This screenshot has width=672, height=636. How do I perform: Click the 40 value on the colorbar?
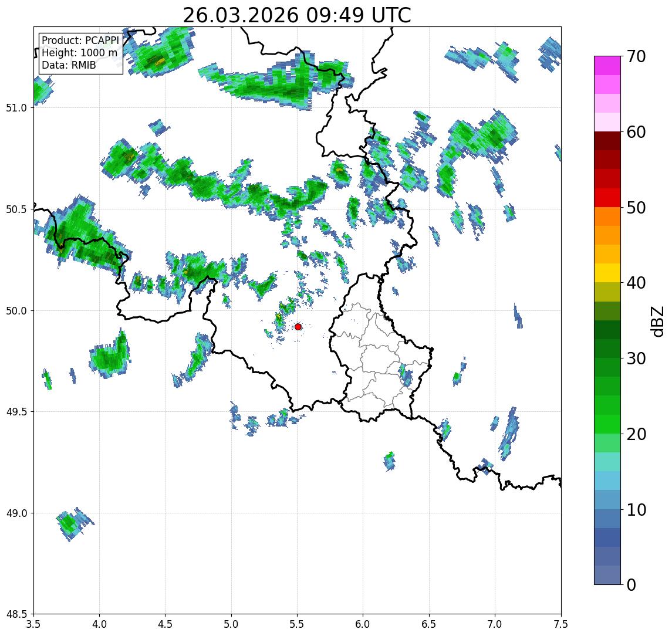[636, 283]
